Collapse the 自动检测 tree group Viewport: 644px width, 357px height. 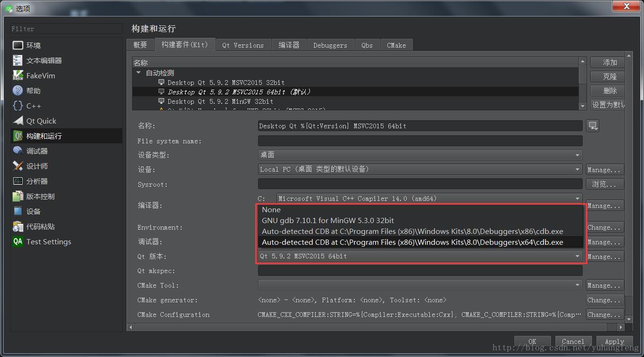coord(139,73)
